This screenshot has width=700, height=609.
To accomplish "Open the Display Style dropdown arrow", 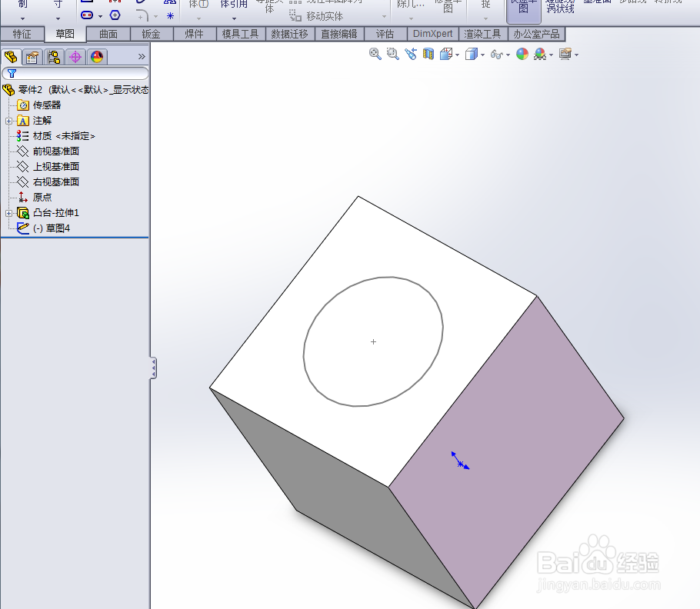I will click(x=483, y=55).
